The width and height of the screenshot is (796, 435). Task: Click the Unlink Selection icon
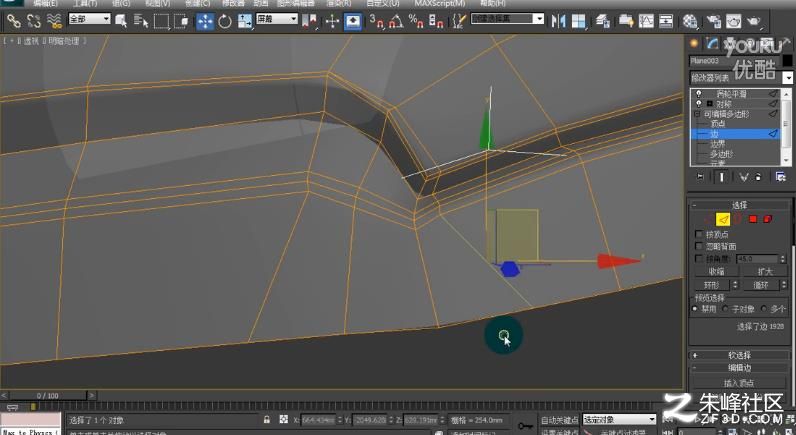point(34,21)
